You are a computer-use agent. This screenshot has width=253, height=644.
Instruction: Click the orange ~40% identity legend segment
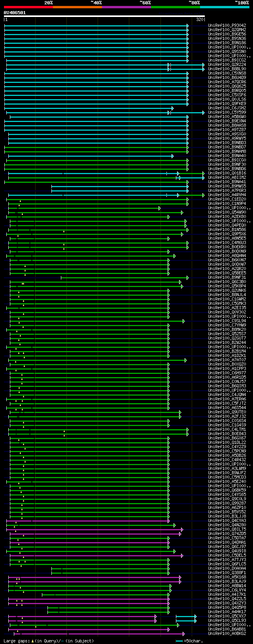pyautogui.click(x=77, y=7)
